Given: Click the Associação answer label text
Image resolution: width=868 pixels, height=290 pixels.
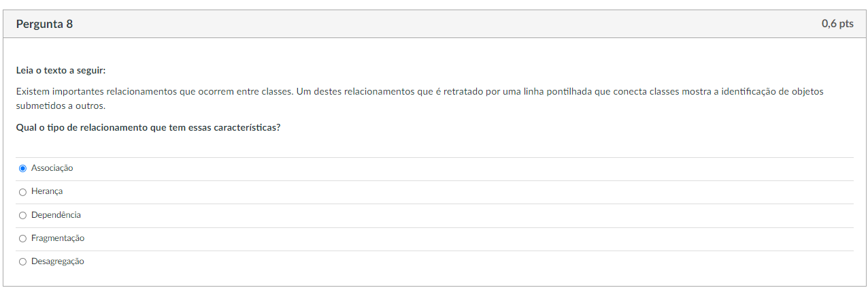Looking at the screenshot, I should 52,168.
